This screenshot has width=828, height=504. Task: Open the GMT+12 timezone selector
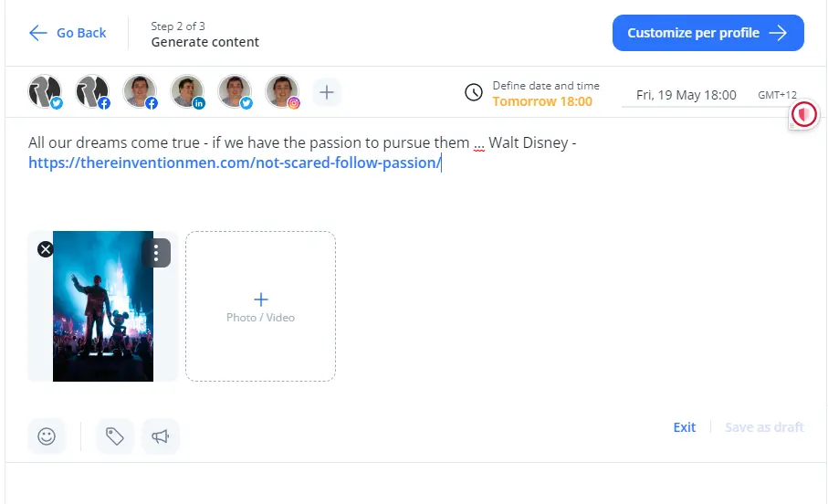click(777, 95)
